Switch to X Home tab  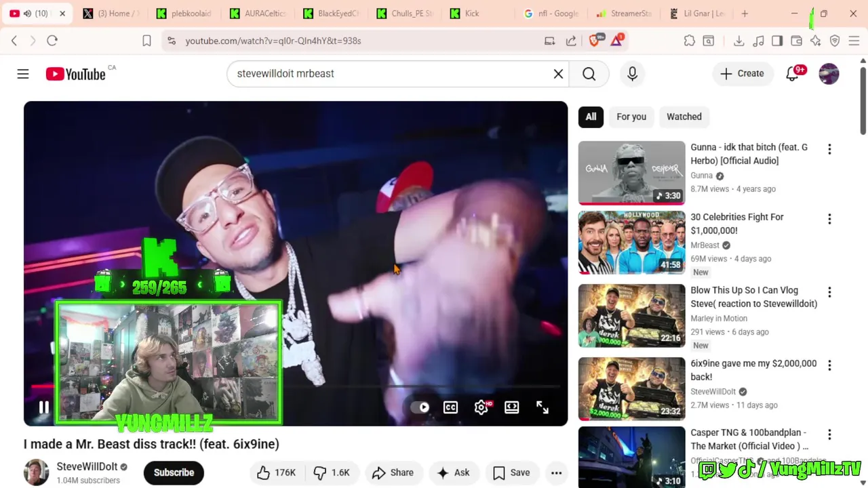point(112,14)
